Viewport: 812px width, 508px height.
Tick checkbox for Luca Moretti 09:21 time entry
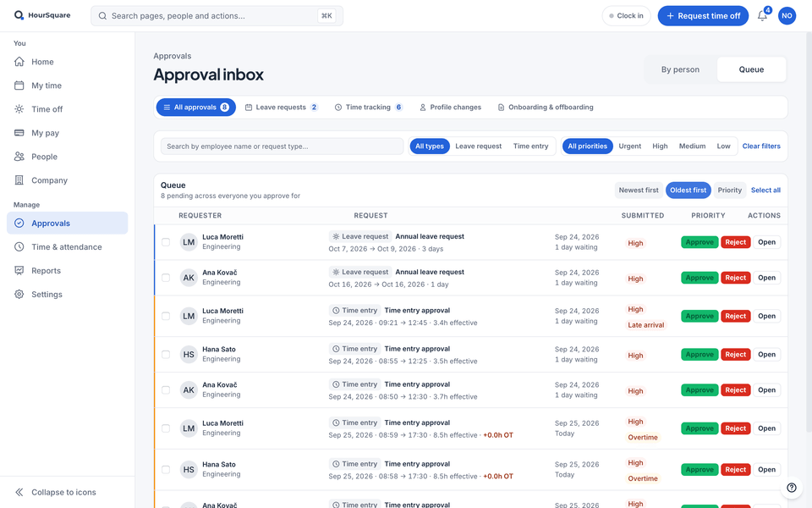pyautogui.click(x=166, y=316)
